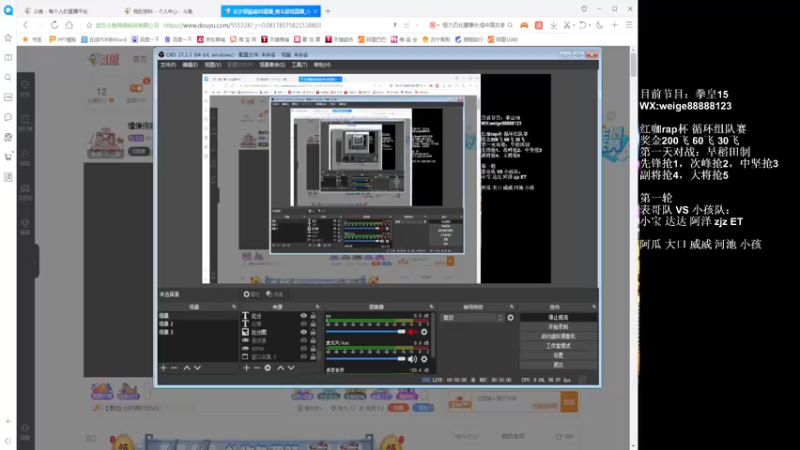This screenshot has height=450, width=800.
Task: Open the browser downloads icon
Action: coord(554,25)
